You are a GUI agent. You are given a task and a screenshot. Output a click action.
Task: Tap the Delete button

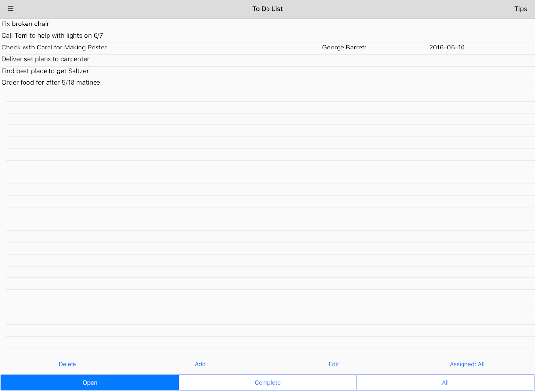[x=67, y=364]
